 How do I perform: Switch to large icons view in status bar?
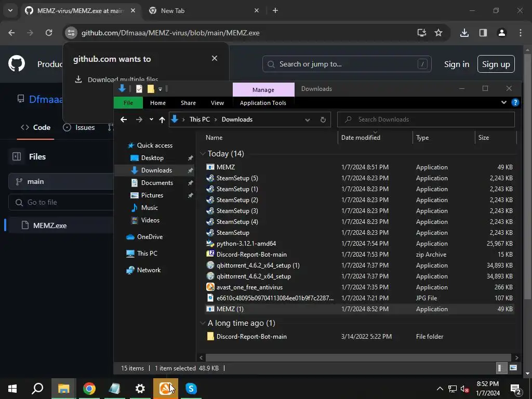pyautogui.click(x=513, y=368)
